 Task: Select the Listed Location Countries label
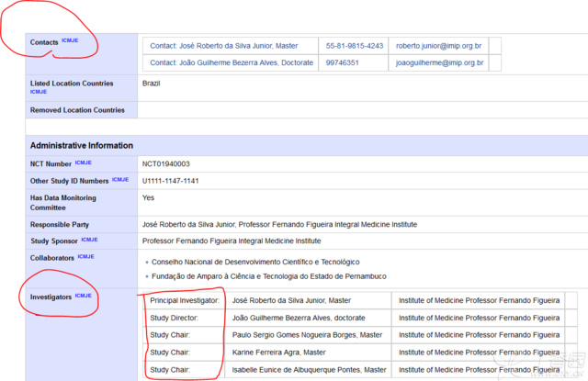click(x=72, y=84)
